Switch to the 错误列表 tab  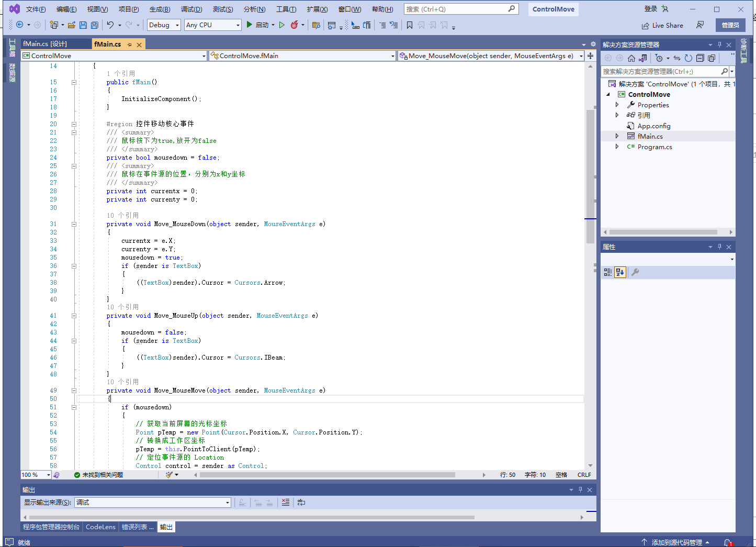(x=138, y=527)
